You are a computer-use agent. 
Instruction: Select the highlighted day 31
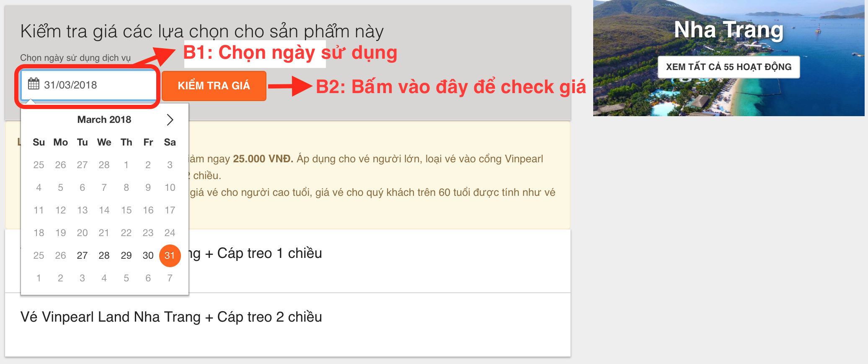coord(170,255)
